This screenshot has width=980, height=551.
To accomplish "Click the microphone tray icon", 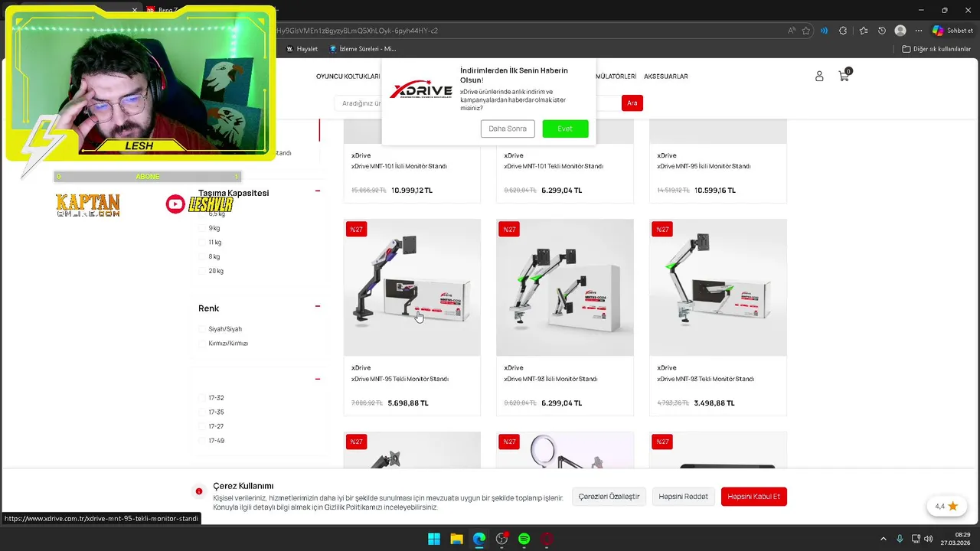I will click(x=900, y=539).
